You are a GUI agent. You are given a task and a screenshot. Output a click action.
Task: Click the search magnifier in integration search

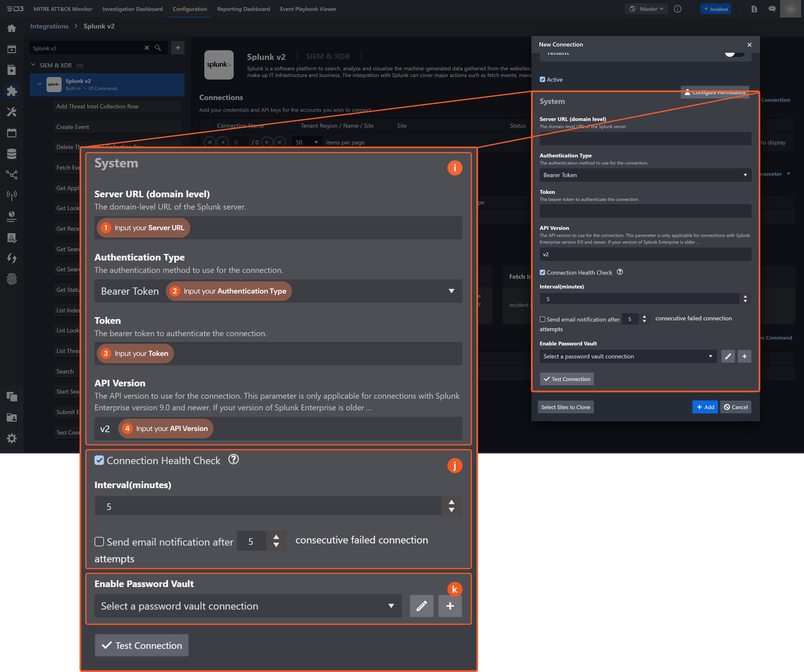158,48
